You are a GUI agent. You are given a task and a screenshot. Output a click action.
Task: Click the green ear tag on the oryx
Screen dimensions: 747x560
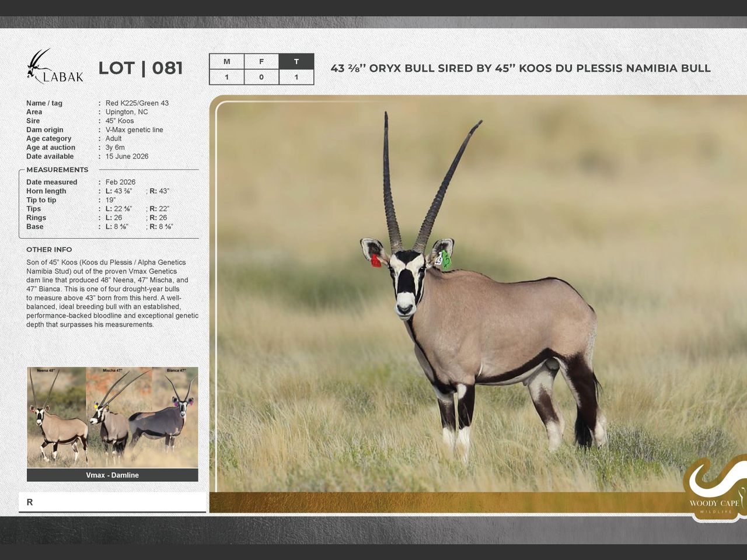click(446, 259)
